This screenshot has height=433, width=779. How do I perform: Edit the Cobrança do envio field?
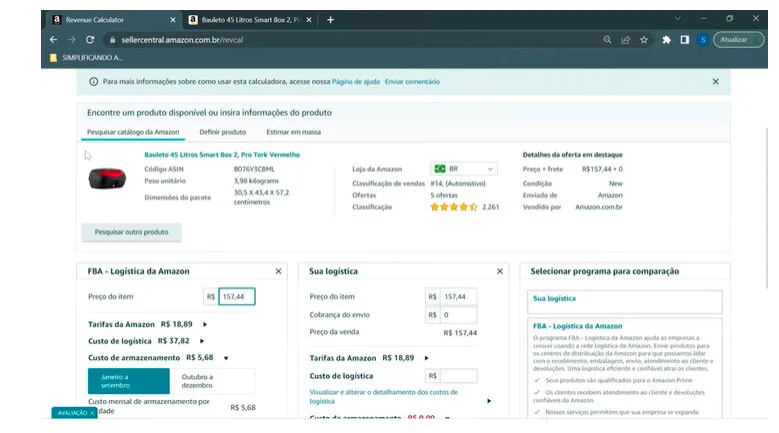click(459, 315)
